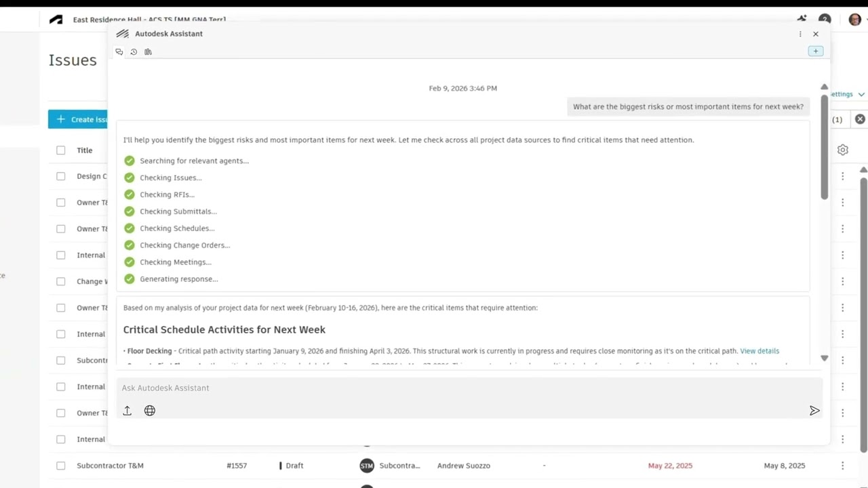The width and height of the screenshot is (868, 488).
Task: Click the Checking Change Orders step
Action: pyautogui.click(x=184, y=245)
